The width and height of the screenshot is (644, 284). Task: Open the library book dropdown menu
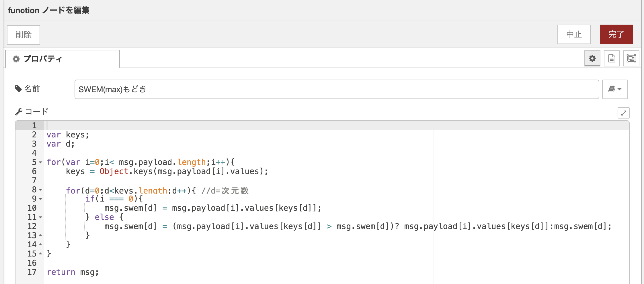pyautogui.click(x=615, y=89)
